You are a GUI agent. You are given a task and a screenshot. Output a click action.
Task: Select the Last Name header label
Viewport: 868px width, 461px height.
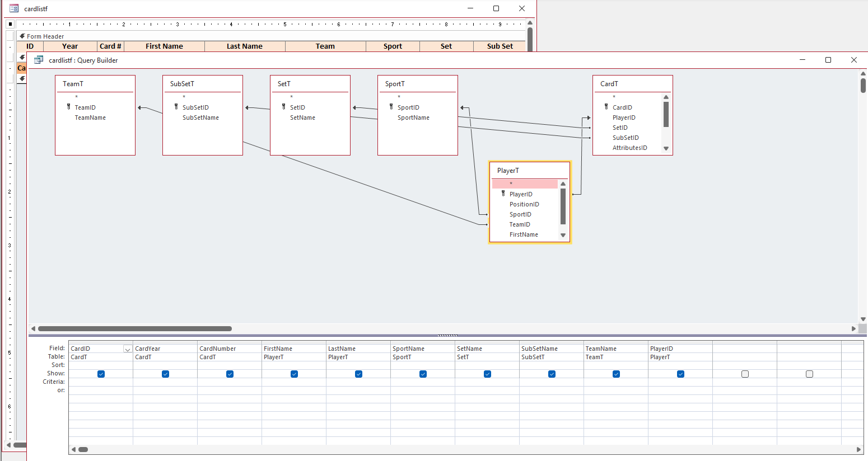click(x=245, y=46)
